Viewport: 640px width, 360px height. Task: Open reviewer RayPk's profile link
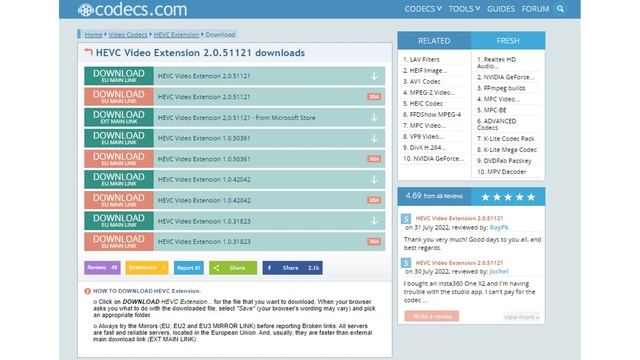tap(499, 228)
